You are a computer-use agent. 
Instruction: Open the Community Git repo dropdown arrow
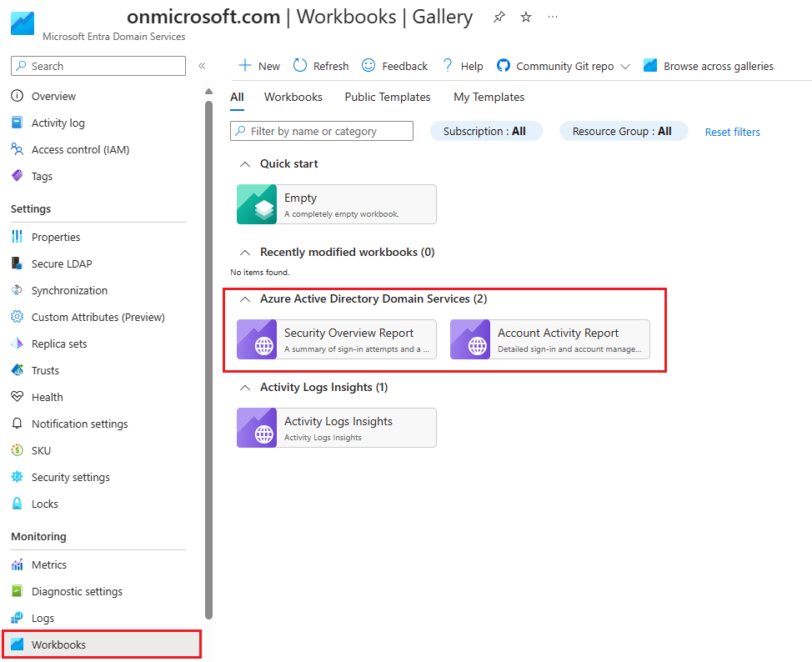coord(625,67)
